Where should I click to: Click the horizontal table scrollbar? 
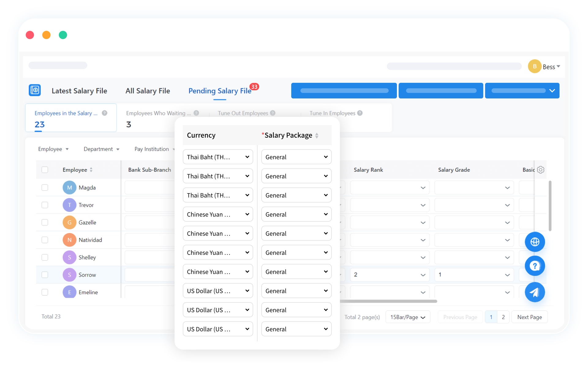(388, 301)
